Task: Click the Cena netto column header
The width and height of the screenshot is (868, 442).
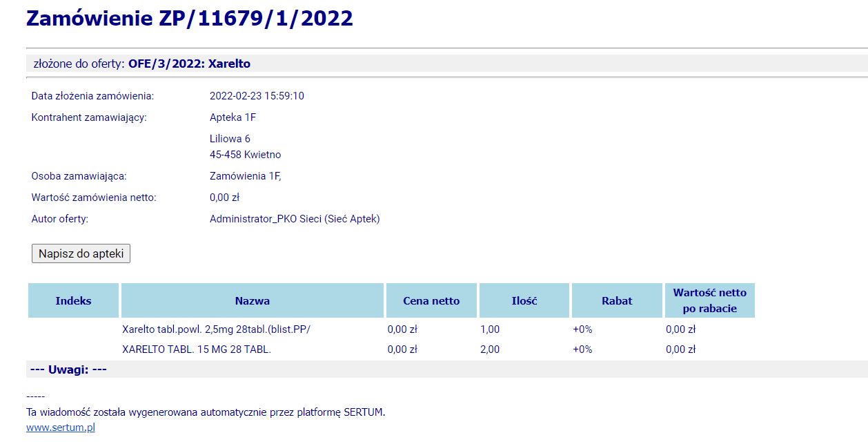Action: click(x=431, y=300)
